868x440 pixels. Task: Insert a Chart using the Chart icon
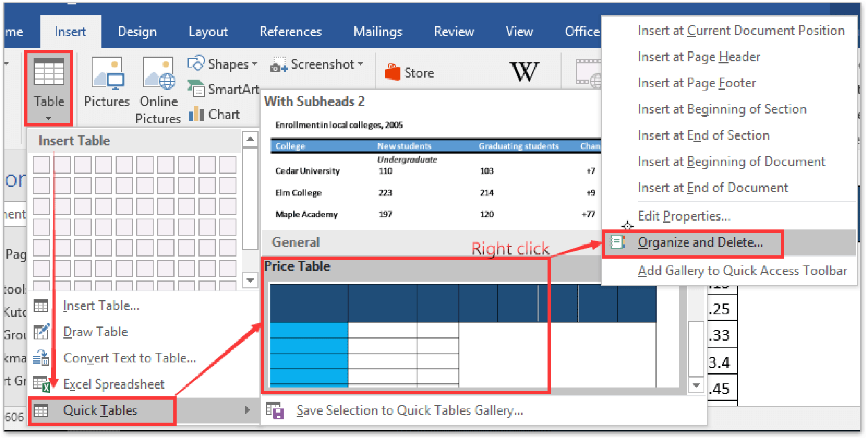tap(196, 114)
